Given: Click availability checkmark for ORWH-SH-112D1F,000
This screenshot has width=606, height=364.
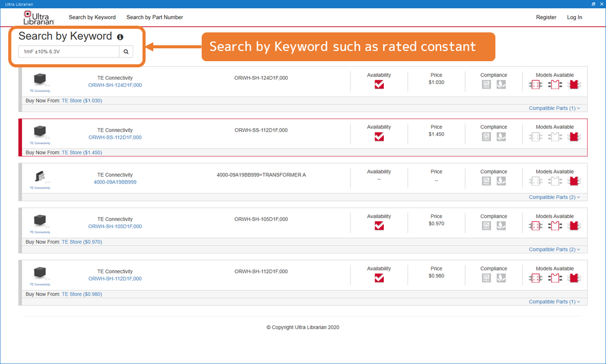Looking at the screenshot, I should click(379, 278).
